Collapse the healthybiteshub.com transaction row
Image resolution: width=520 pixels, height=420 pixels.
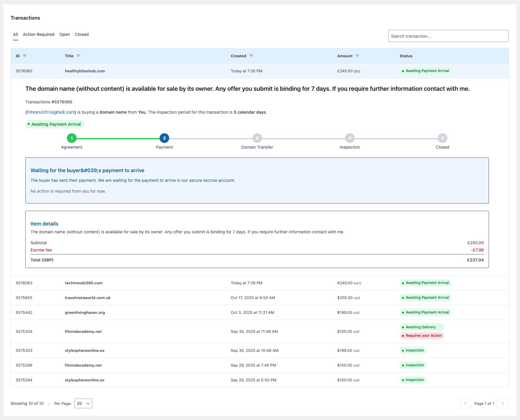click(x=85, y=71)
